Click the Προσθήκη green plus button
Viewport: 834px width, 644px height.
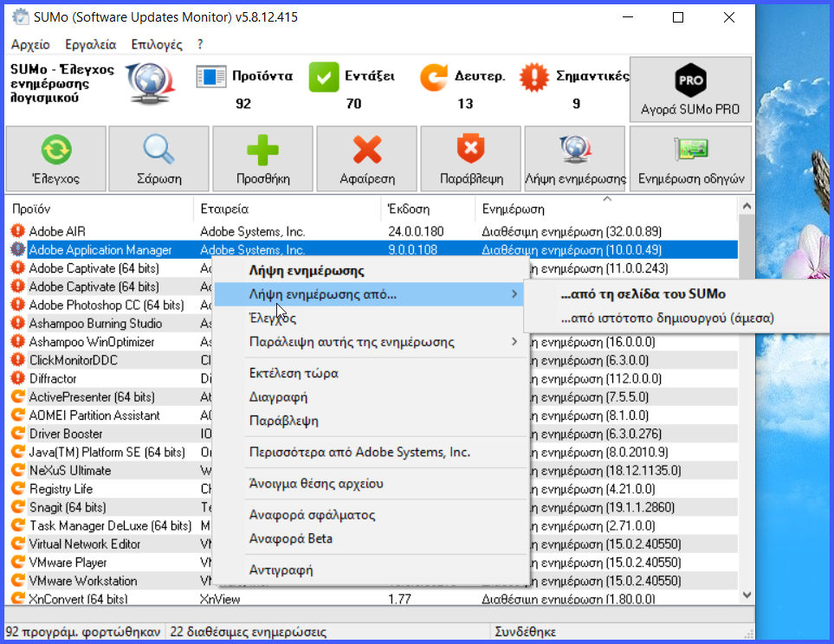(x=262, y=158)
